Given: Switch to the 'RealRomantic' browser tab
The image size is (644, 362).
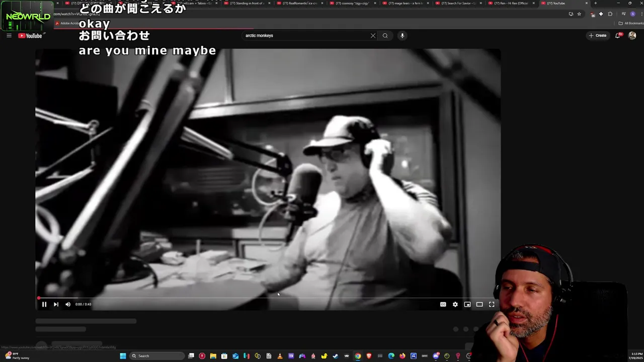Looking at the screenshot, I should pos(300,4).
